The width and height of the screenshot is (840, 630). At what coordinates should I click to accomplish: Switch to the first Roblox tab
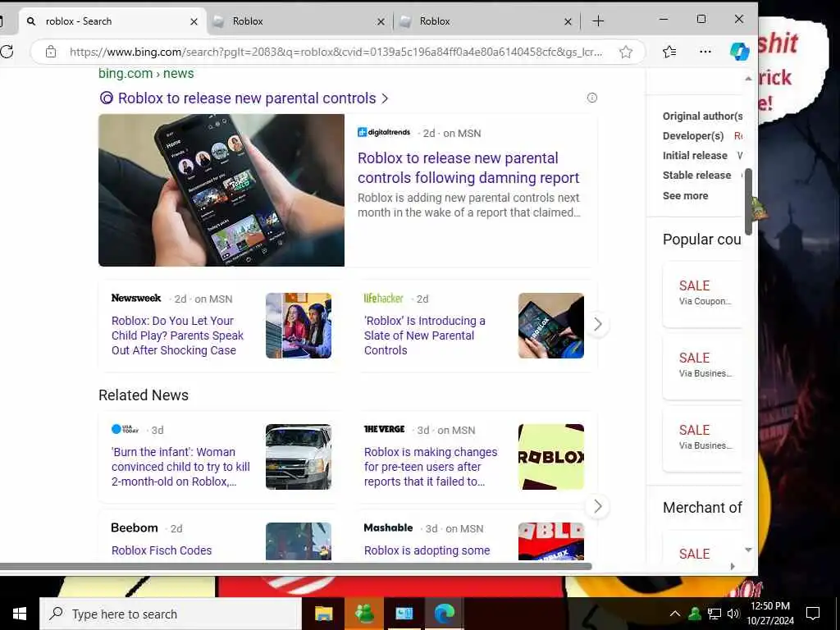point(300,21)
